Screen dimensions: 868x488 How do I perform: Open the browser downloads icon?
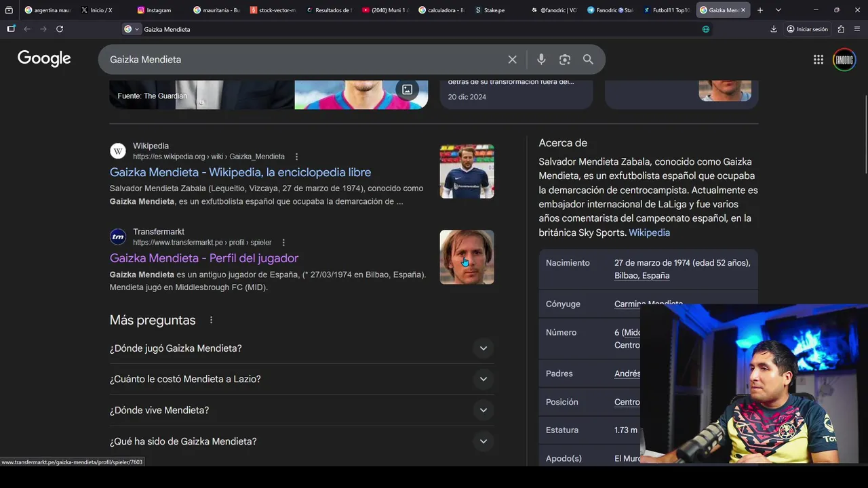point(774,29)
